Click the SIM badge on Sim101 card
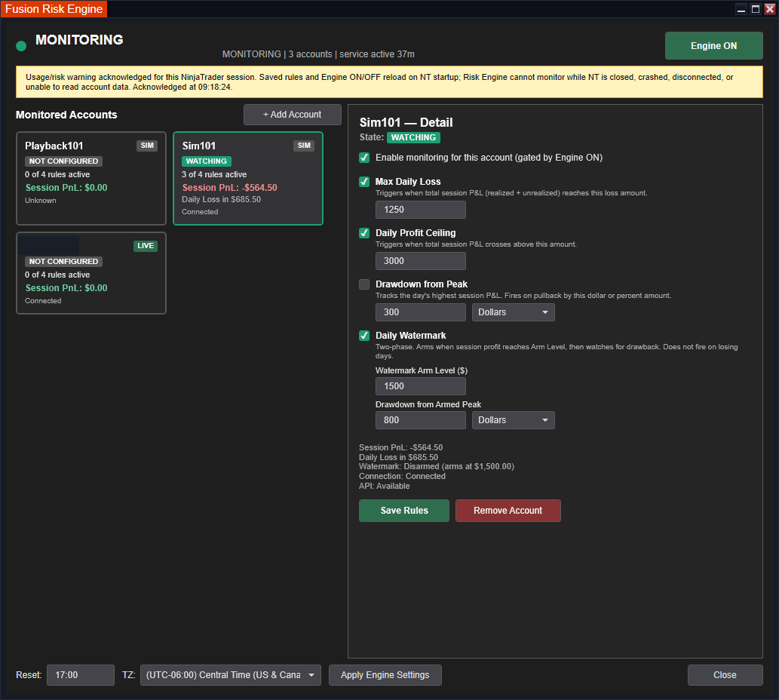 click(x=304, y=146)
